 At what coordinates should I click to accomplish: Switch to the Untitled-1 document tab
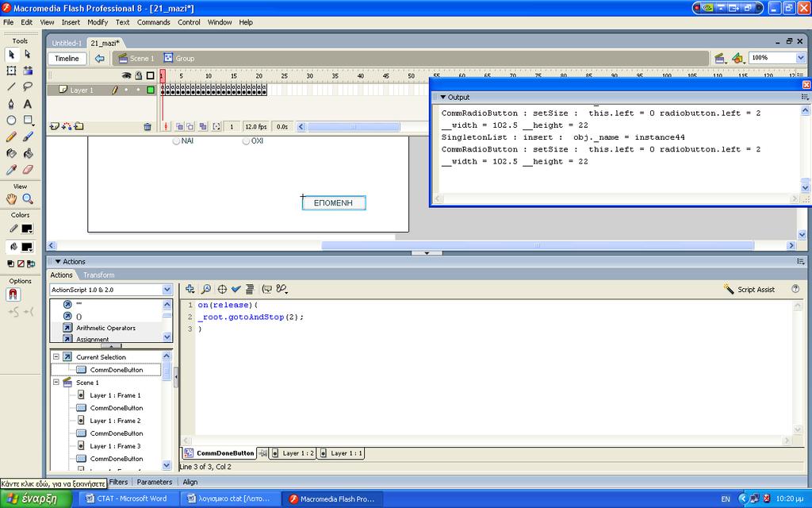point(67,43)
